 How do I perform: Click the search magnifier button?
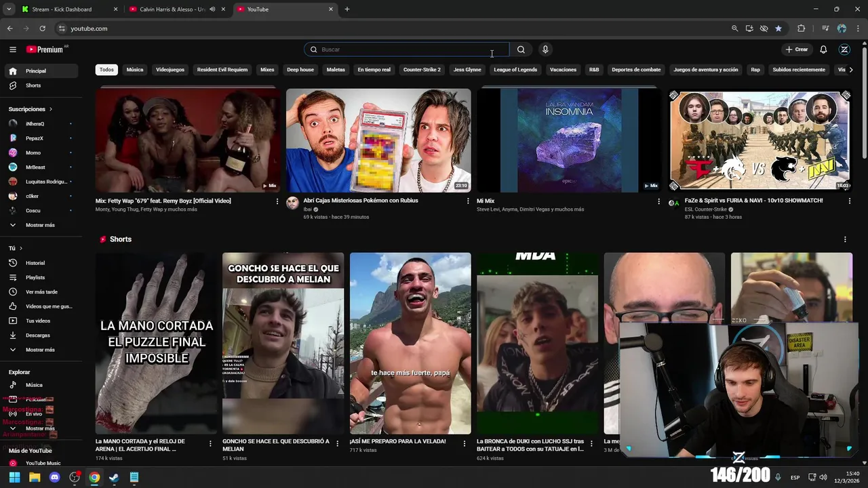click(x=521, y=49)
